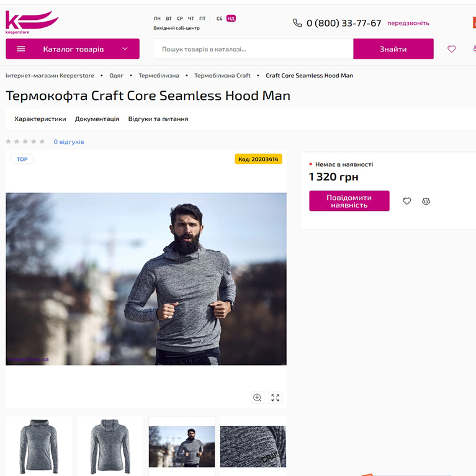The image size is (476, 476).
Task: Open the 0 відгуків link
Action: click(68, 142)
